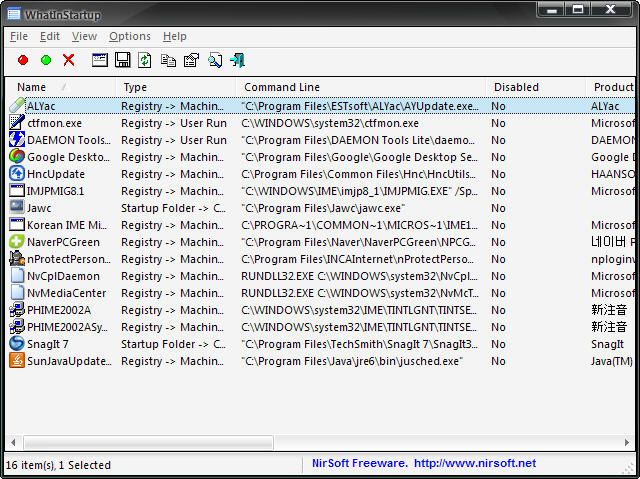The height and width of the screenshot is (479, 640).
Task: Click the Google Desktop swirl icon
Action: pyautogui.click(x=17, y=157)
